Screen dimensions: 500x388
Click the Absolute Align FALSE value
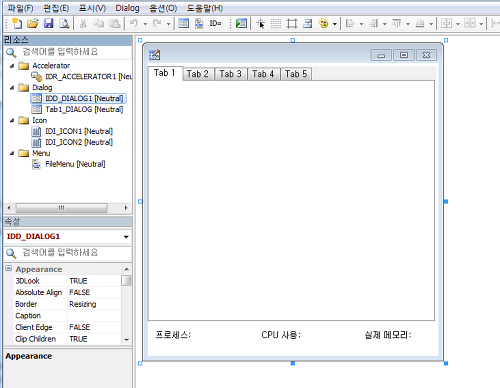tap(94, 293)
